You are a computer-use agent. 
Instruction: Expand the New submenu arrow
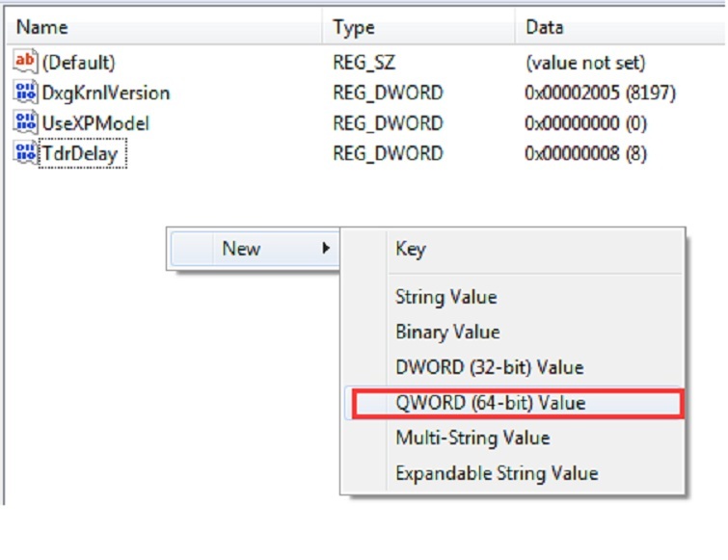[327, 249]
